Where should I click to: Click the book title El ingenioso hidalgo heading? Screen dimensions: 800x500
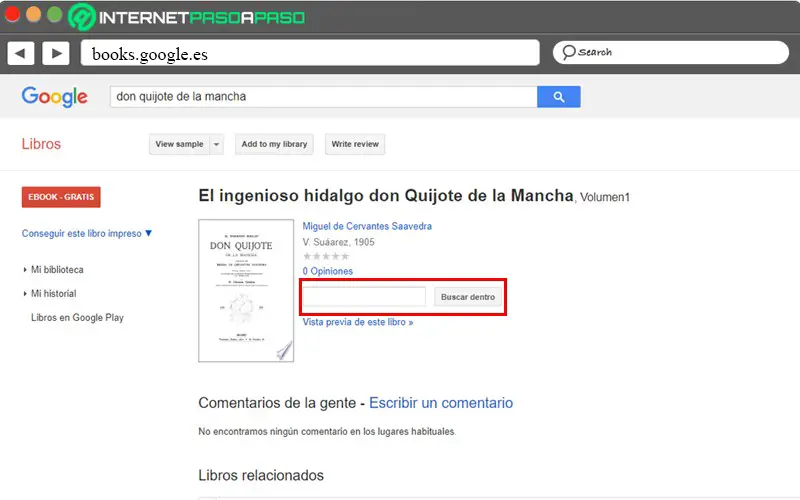point(386,195)
